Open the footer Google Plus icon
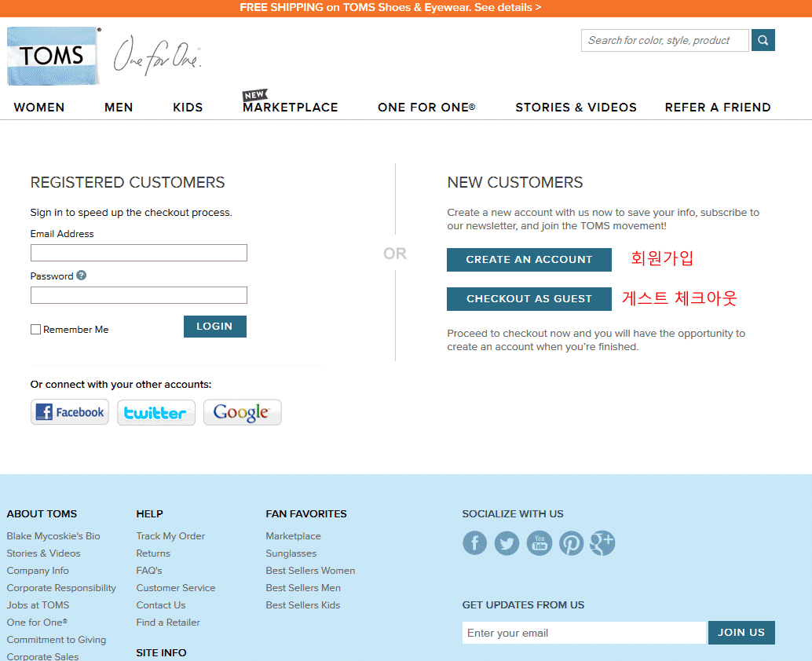 pos(602,543)
